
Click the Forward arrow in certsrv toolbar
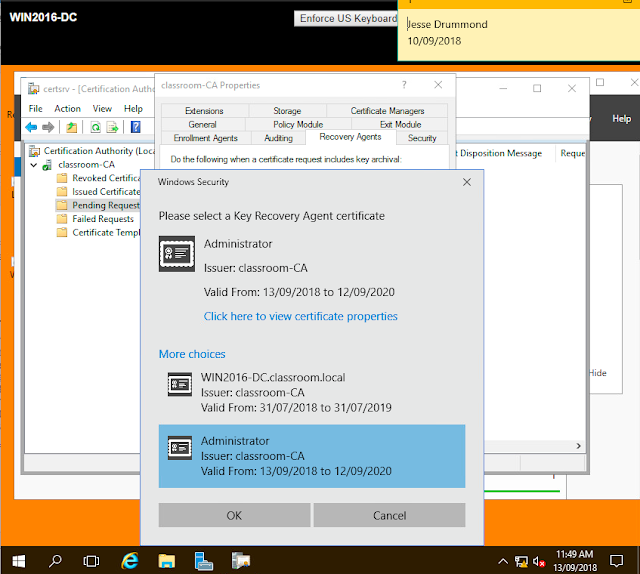click(48, 127)
